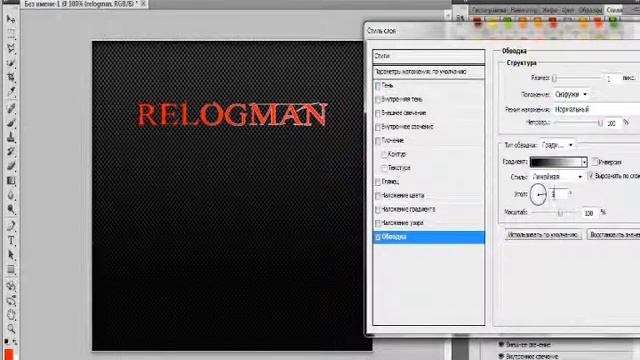Screen dimensions: 640x360
Task: Select the Clone Stamp tool
Action: click(11, 137)
